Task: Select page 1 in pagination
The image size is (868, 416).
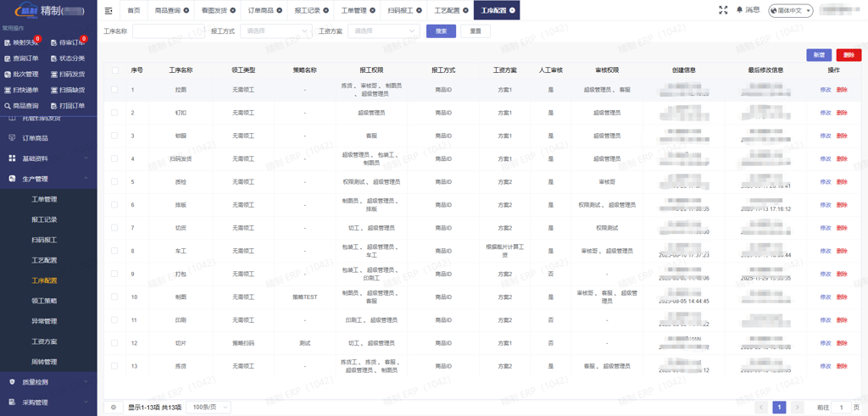Action: tap(779, 408)
